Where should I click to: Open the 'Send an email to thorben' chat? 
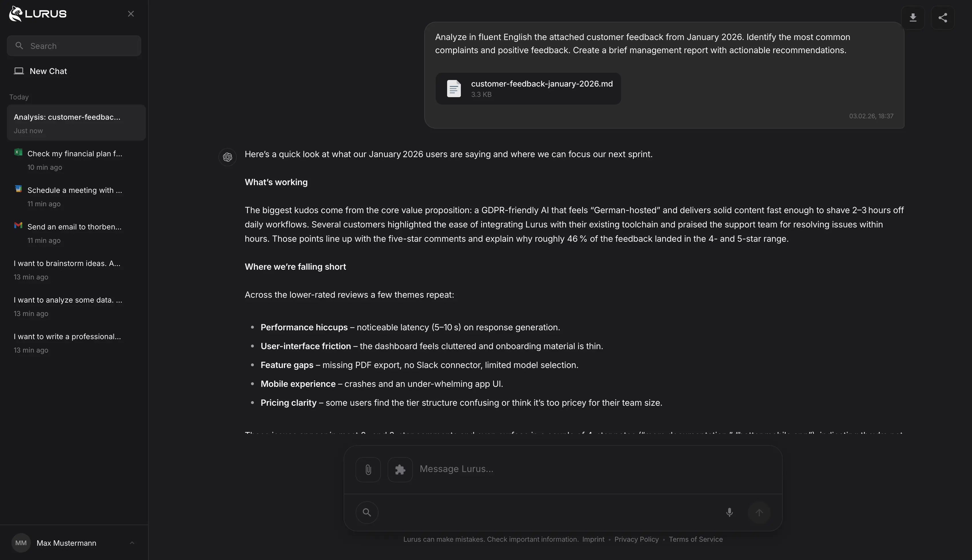75,227
